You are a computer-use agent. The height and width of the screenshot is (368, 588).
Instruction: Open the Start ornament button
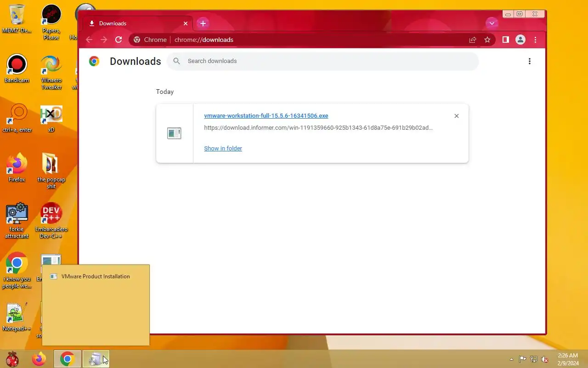coord(12,359)
